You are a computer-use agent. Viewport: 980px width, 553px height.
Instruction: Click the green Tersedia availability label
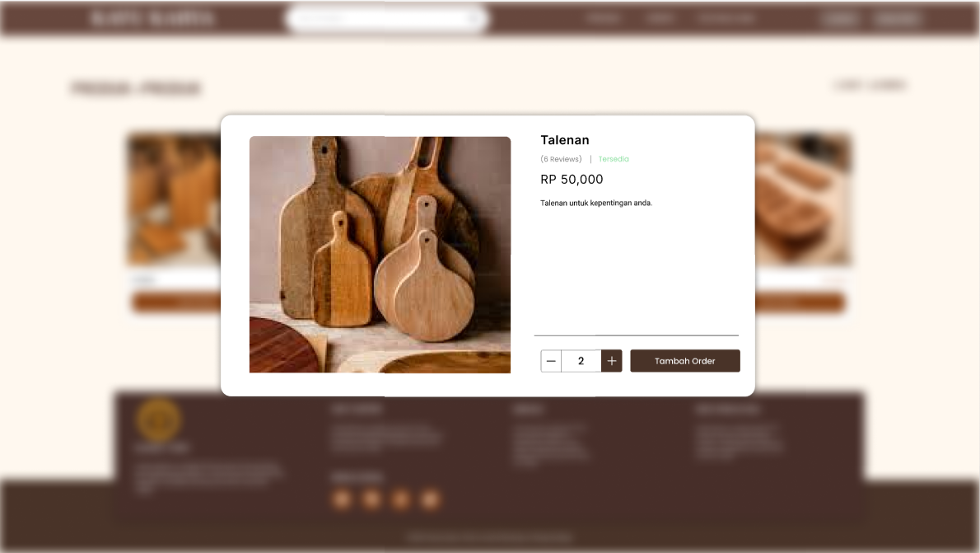614,159
